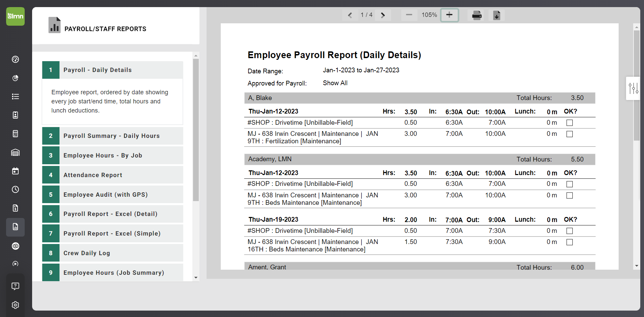Click the Total Hours 5.50 value
This screenshot has width=644, height=317.
tap(577, 159)
